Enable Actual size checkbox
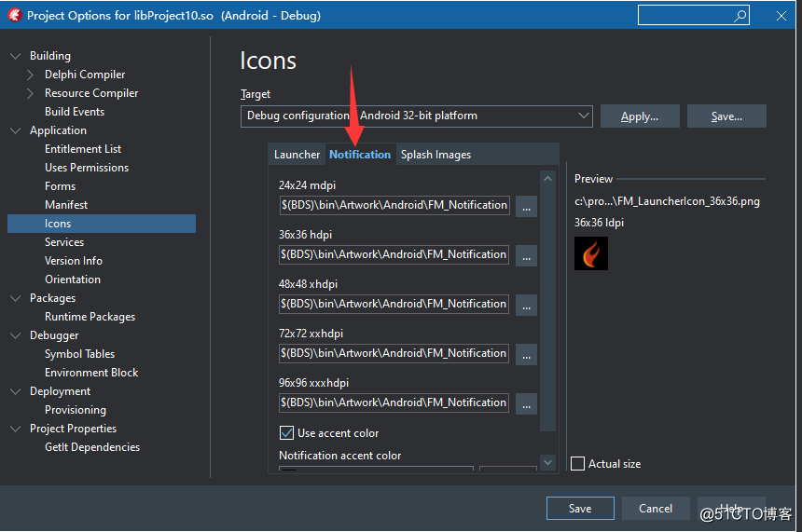802x532 pixels. (577, 463)
